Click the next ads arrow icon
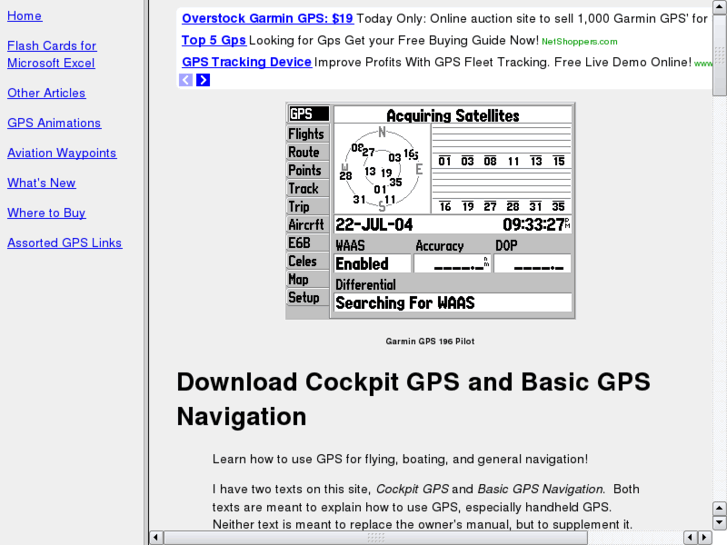The height and width of the screenshot is (545, 727). 203,80
